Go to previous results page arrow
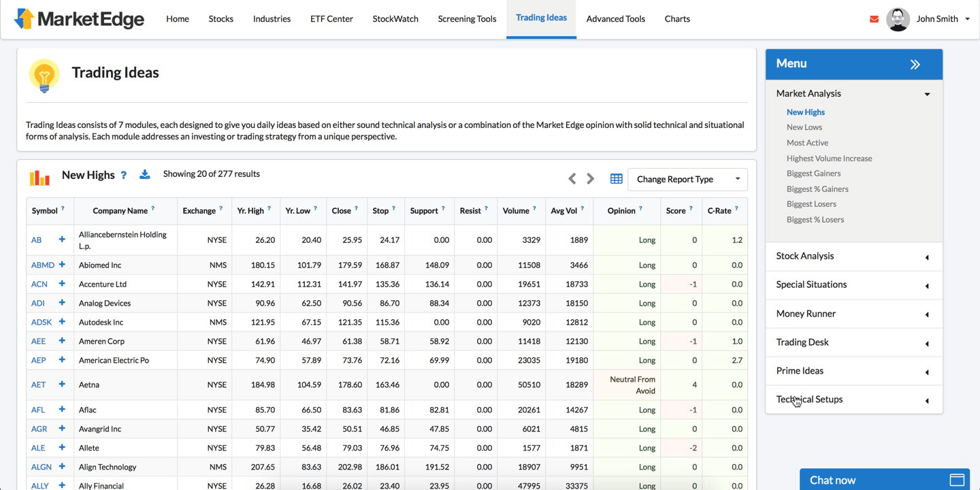 (572, 178)
